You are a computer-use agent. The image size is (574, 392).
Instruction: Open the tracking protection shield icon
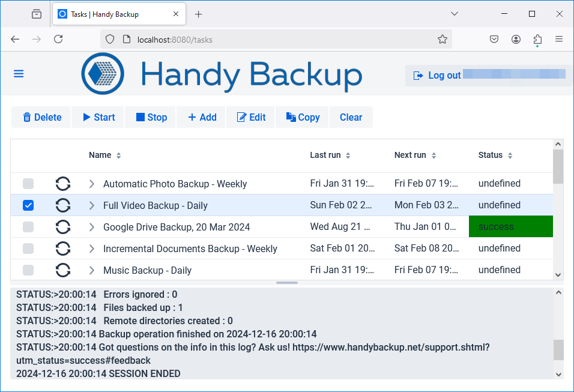[109, 38]
